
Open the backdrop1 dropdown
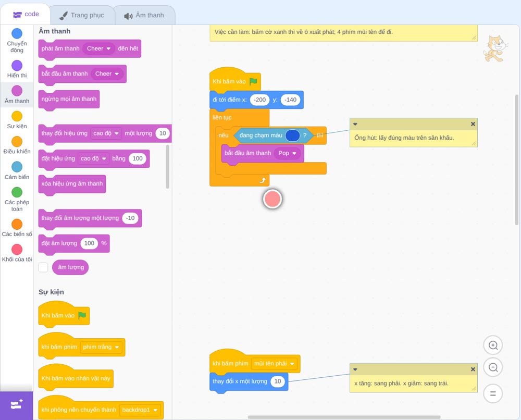[x=140, y=410]
